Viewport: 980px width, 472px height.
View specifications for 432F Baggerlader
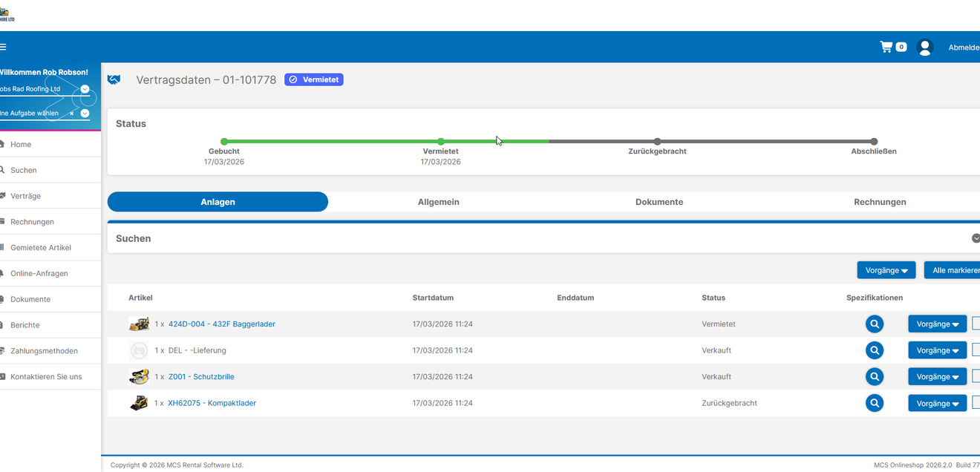(x=875, y=324)
